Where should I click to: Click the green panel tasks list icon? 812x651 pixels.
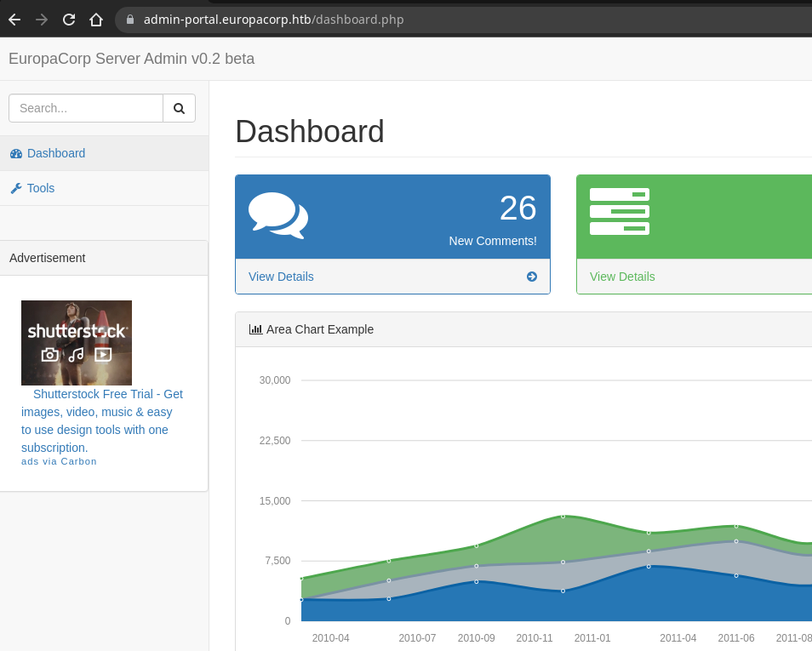coord(619,211)
